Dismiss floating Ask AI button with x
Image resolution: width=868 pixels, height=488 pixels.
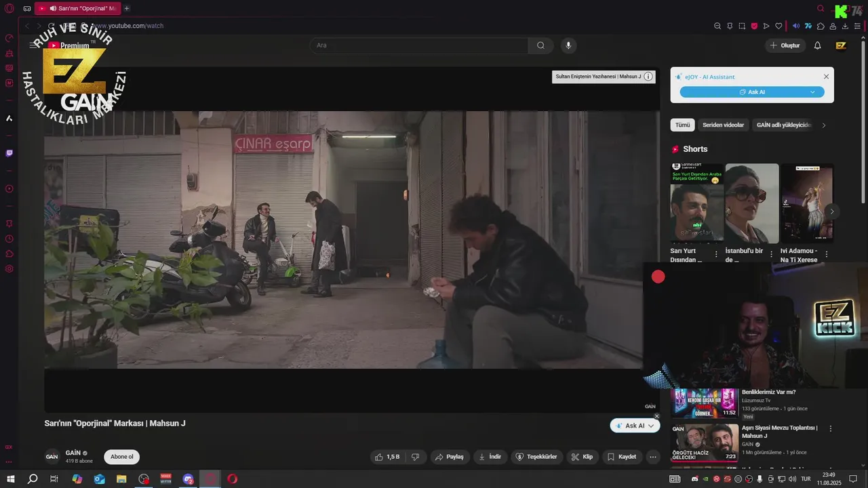656,416
